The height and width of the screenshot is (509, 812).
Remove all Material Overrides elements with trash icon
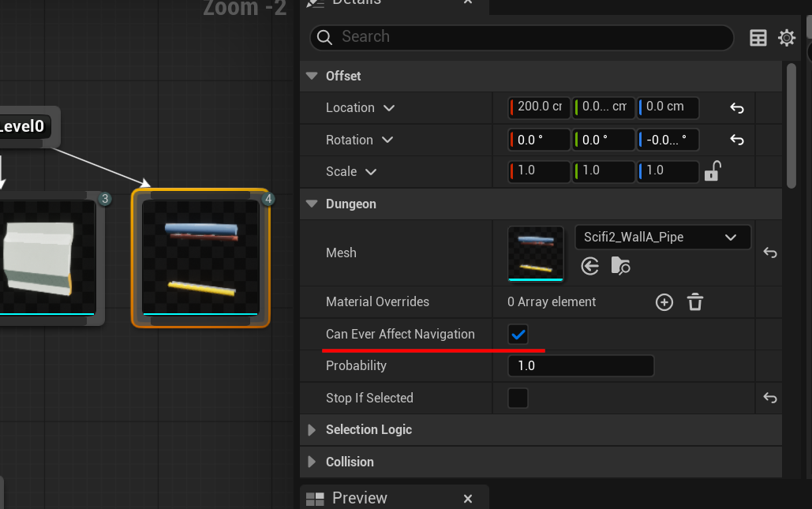694,302
